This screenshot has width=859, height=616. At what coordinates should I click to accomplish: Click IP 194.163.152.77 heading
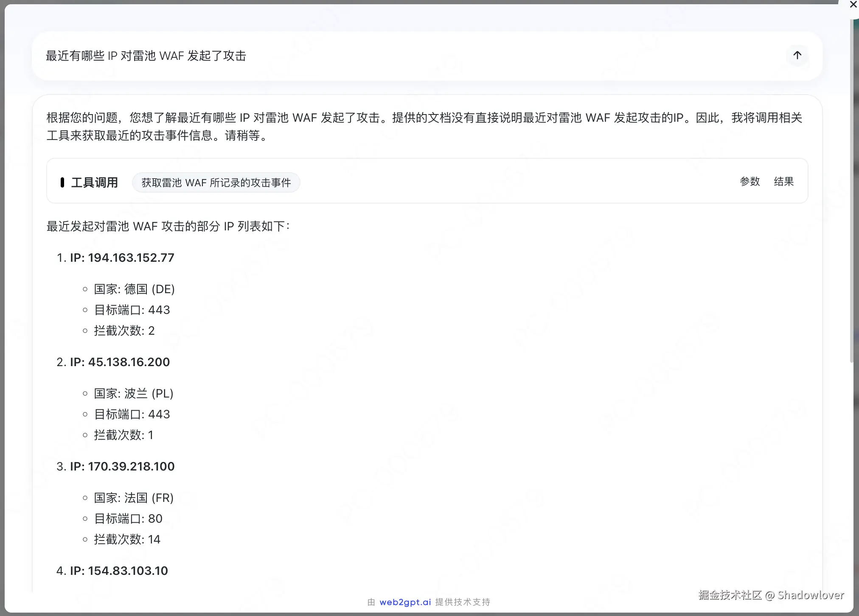click(122, 258)
